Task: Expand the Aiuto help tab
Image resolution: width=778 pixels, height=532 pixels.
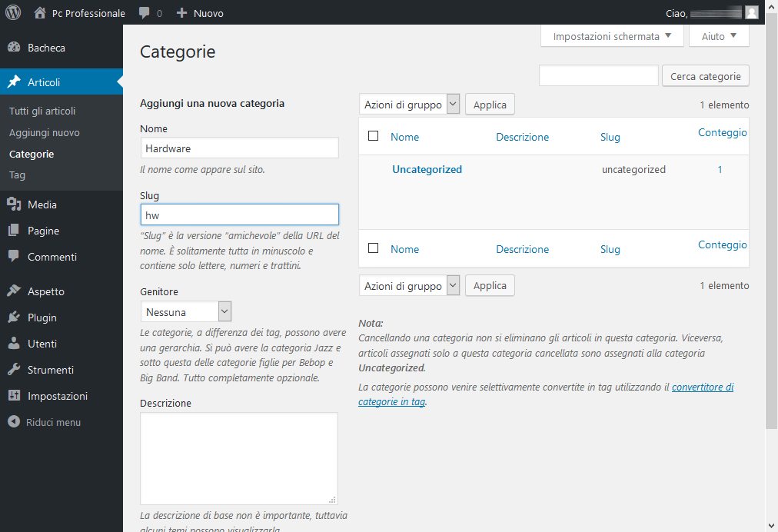Action: point(719,36)
